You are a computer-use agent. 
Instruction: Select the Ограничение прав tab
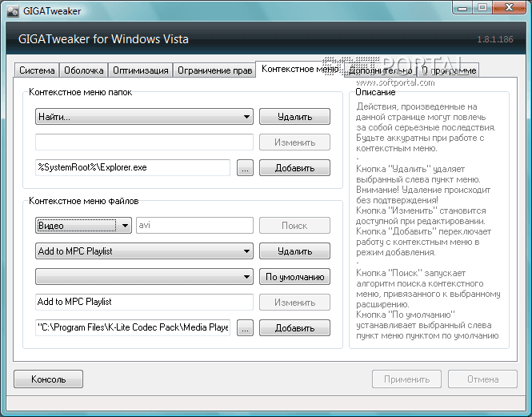pos(214,70)
